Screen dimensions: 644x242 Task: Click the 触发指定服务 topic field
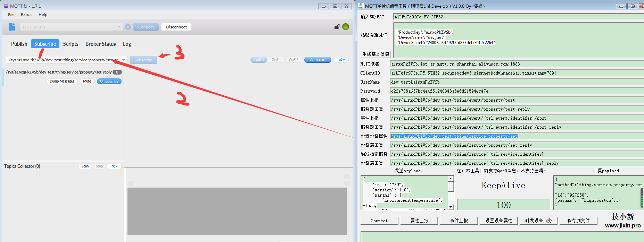517,154
